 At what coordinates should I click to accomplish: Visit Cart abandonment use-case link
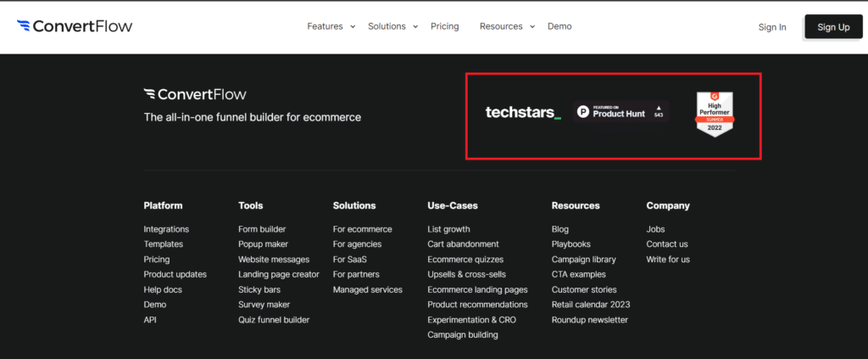[463, 244]
